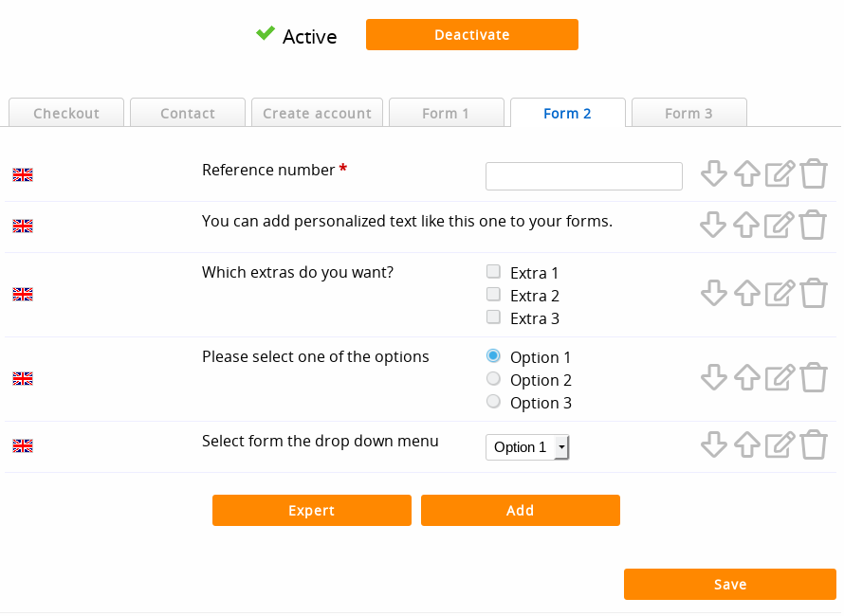Click inside the Reference number input field
Screen dimensions: 844x616
[x=583, y=175]
